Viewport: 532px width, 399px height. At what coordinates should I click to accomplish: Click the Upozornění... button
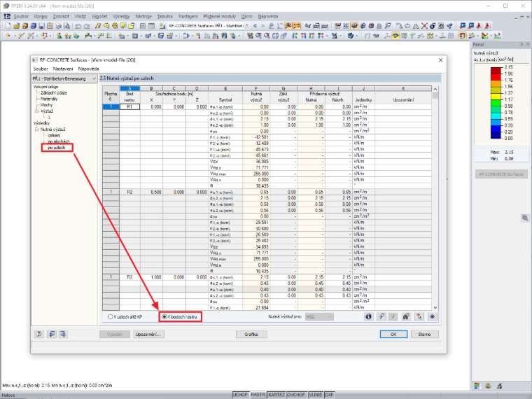coord(148,335)
